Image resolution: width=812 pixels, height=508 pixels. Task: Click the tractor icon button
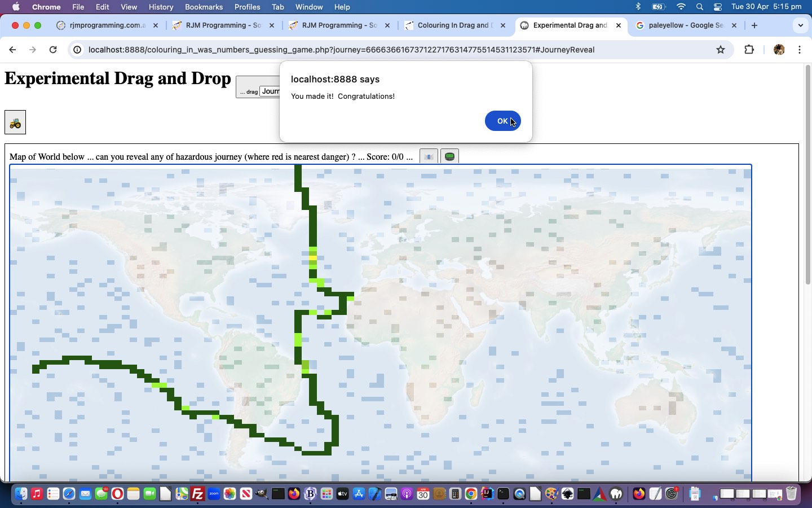click(x=15, y=122)
